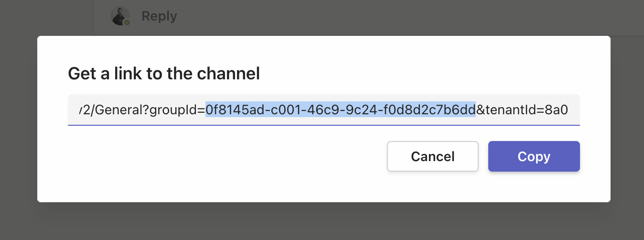The image size is (644, 240).
Task: Copy the channel link
Action: click(x=534, y=156)
